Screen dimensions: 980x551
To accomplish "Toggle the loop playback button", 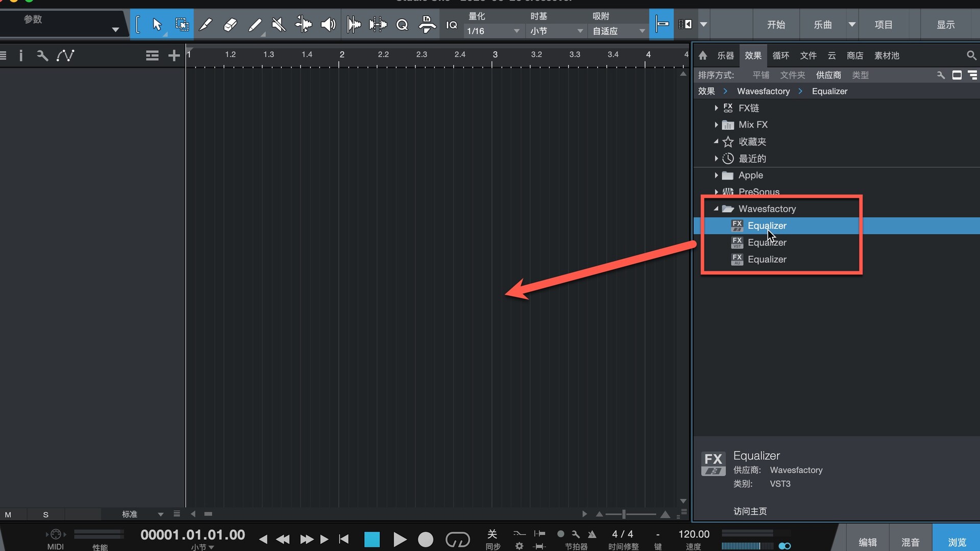I will 457,539.
